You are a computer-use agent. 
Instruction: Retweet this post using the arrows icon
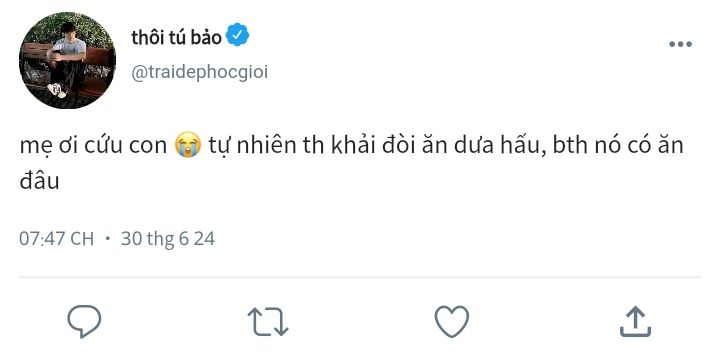(x=268, y=322)
